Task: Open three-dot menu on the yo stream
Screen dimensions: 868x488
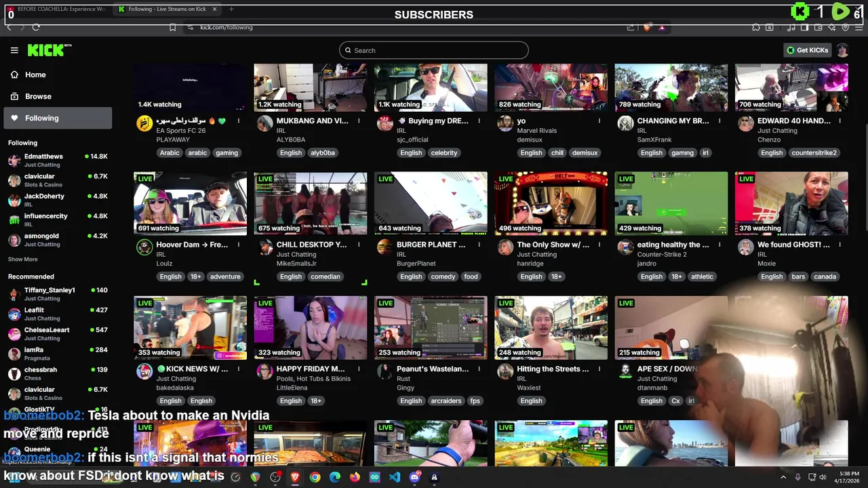Action: (599, 121)
